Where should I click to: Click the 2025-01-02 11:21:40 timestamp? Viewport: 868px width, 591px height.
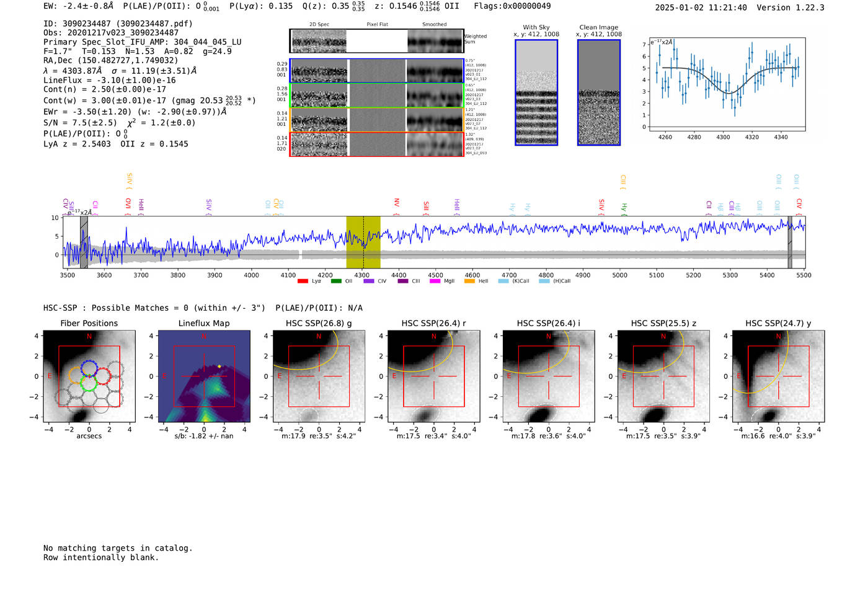701,7
